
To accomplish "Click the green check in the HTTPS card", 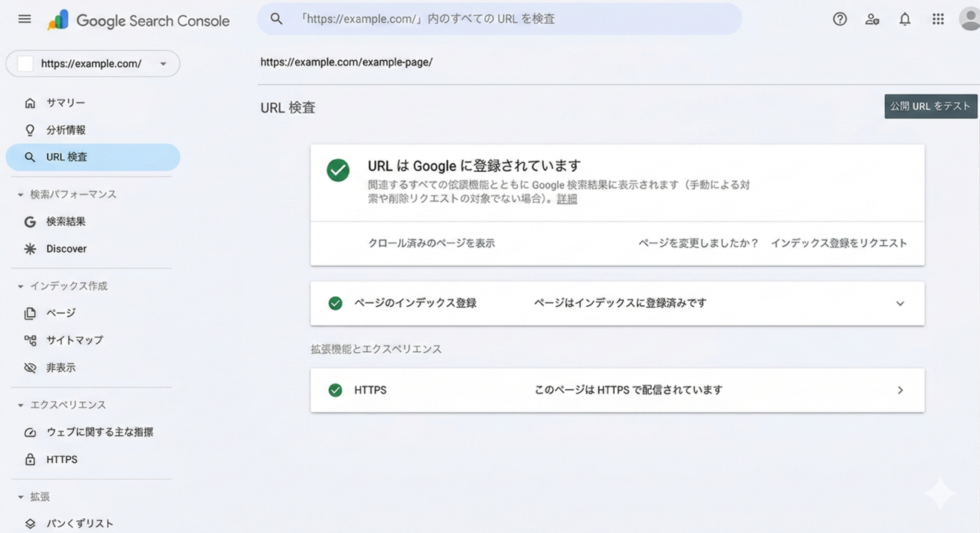I will coord(336,390).
